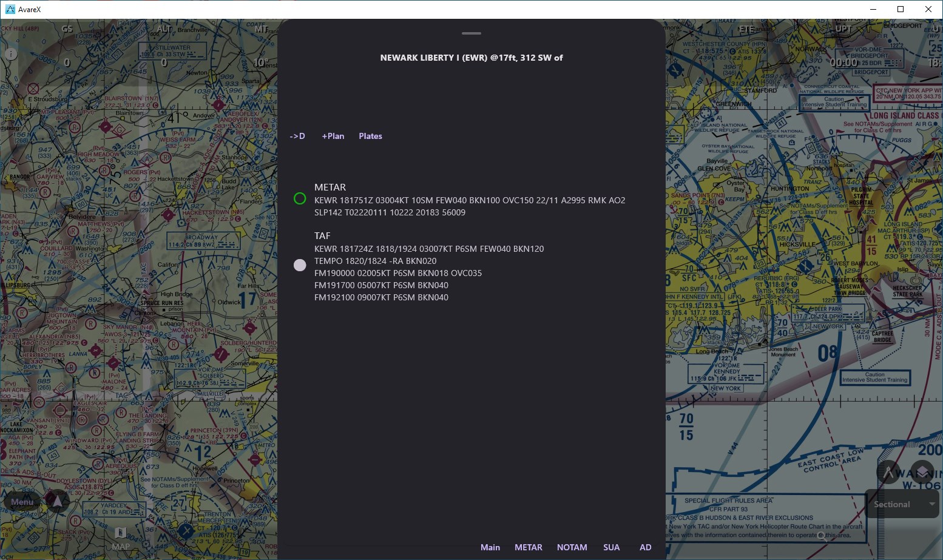Add Newark to plan with +Plan
943x560 pixels.
tap(333, 136)
